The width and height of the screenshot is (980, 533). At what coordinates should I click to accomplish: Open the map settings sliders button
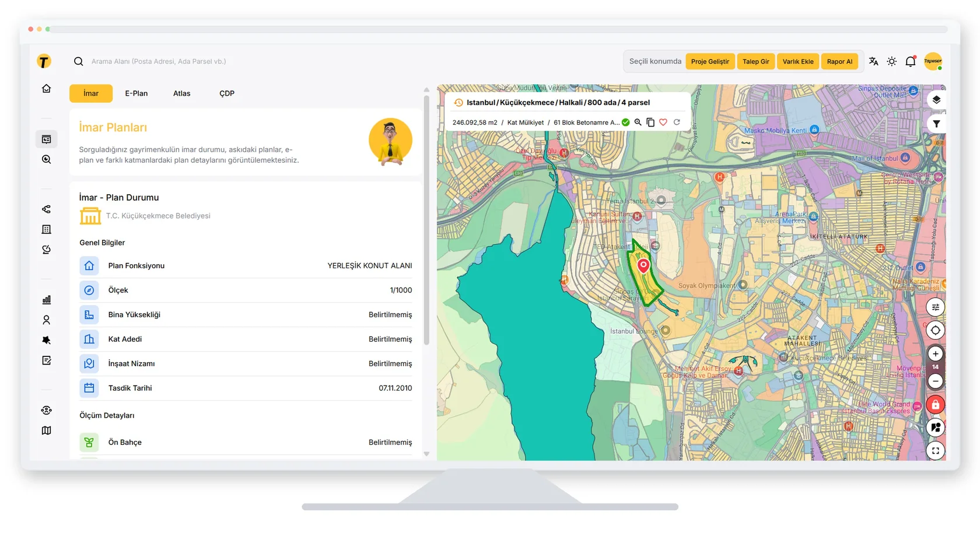(x=936, y=307)
